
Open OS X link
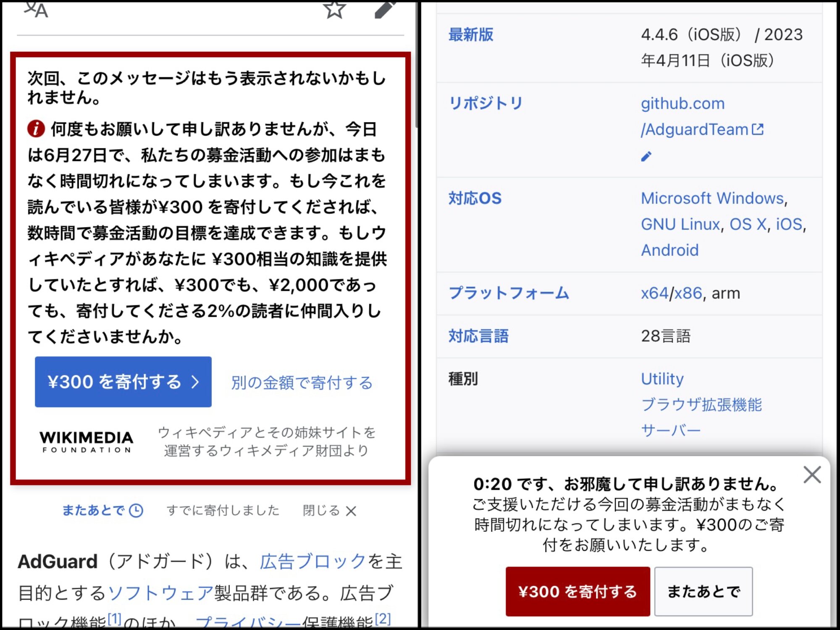(748, 224)
